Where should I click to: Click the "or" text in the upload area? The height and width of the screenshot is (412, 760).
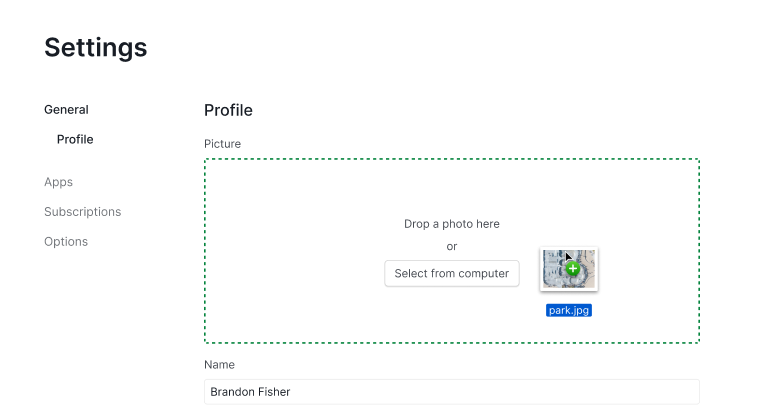tap(452, 247)
